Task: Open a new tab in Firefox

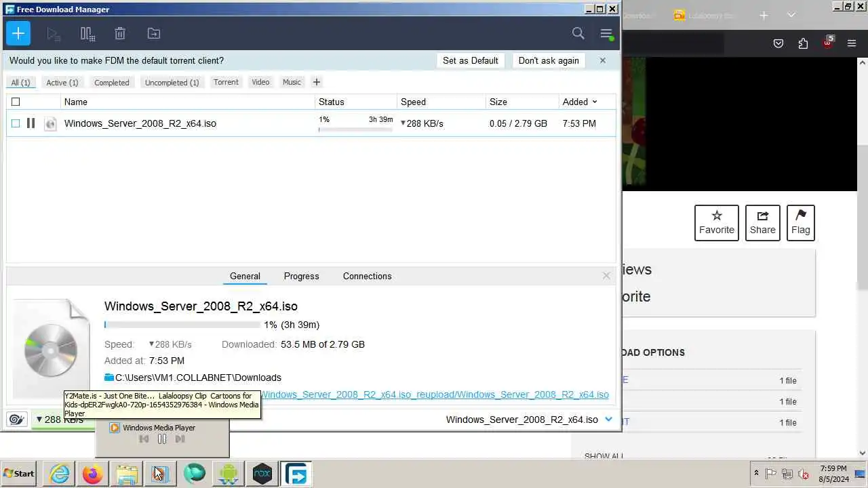Action: point(764,15)
